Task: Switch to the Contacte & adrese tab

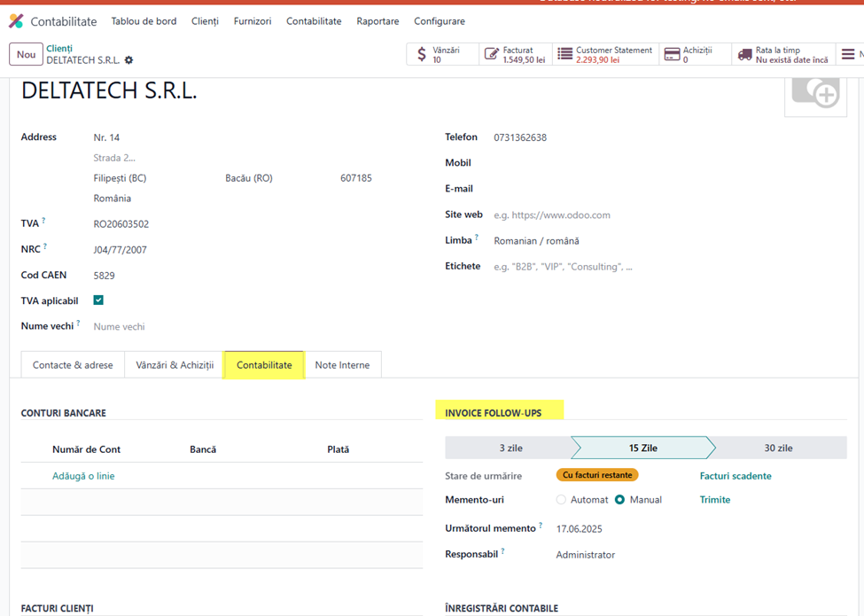Action: (x=73, y=365)
